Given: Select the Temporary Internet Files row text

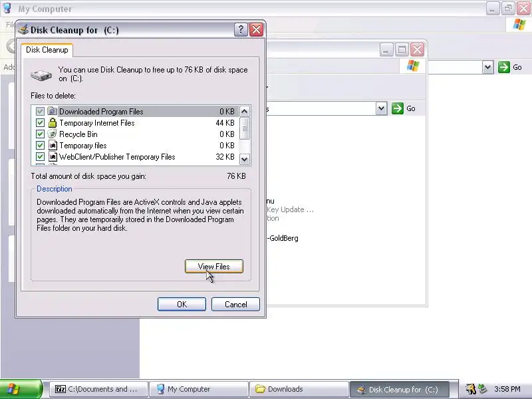Looking at the screenshot, I should point(96,123).
